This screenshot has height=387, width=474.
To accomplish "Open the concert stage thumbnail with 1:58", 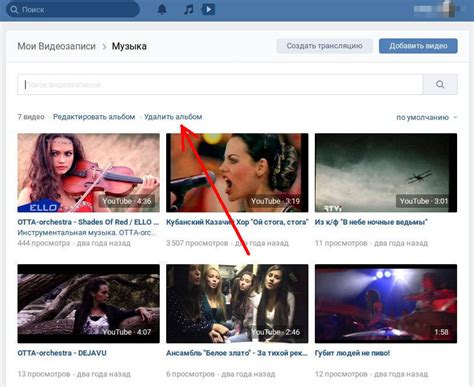I will point(386,304).
